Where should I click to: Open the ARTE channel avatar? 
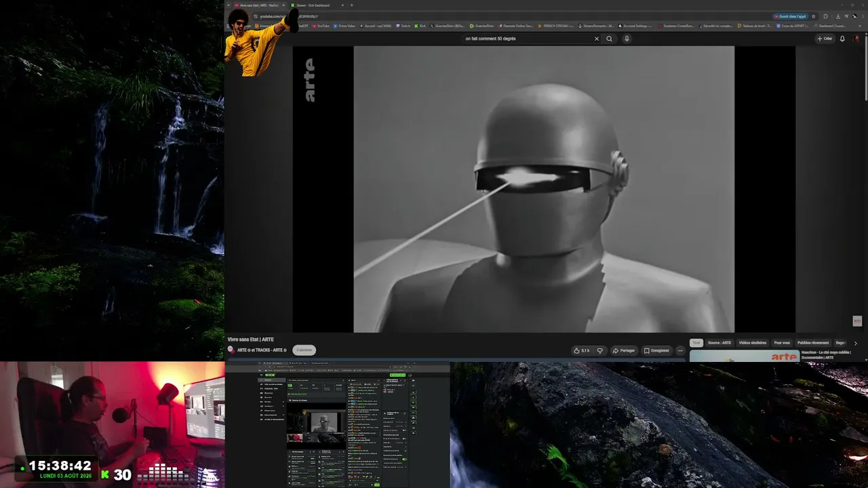pos(231,350)
